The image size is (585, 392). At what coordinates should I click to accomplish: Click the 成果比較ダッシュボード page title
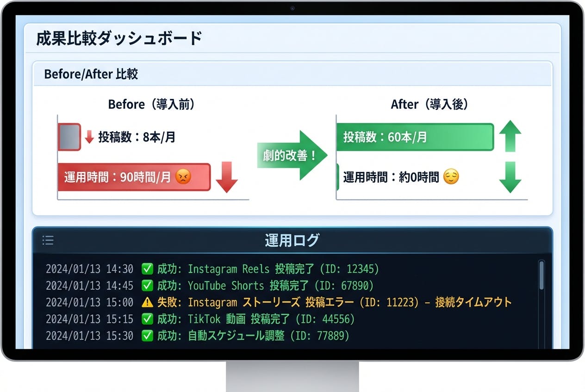[119, 38]
